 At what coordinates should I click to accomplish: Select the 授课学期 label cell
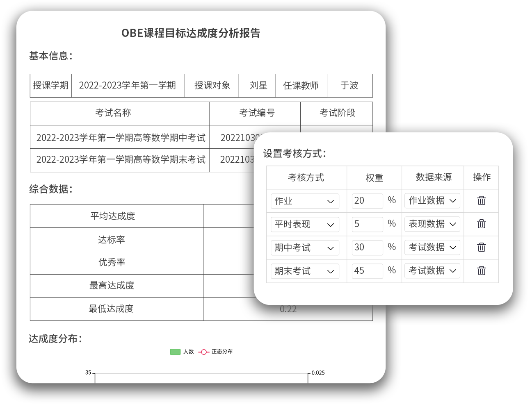pos(51,85)
